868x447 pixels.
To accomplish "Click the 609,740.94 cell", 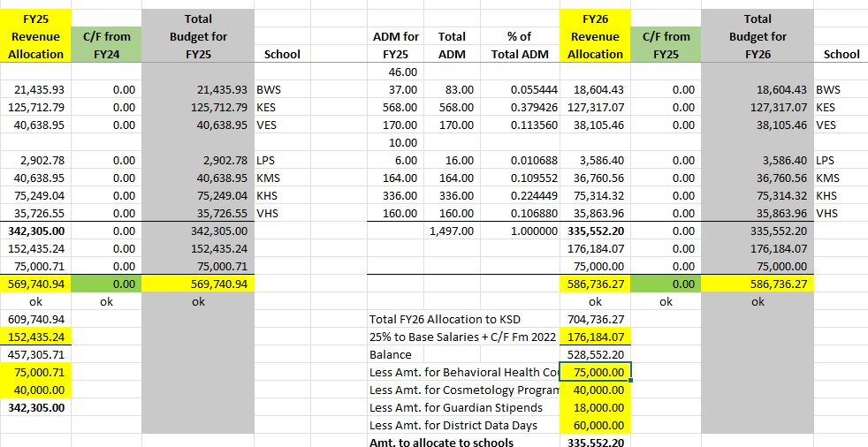I will tap(36, 319).
